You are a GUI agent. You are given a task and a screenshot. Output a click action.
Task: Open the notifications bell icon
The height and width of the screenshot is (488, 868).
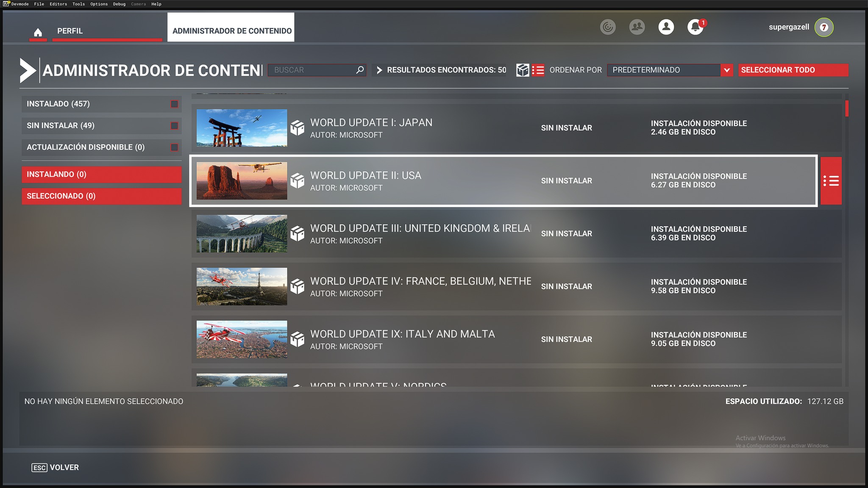tap(695, 27)
